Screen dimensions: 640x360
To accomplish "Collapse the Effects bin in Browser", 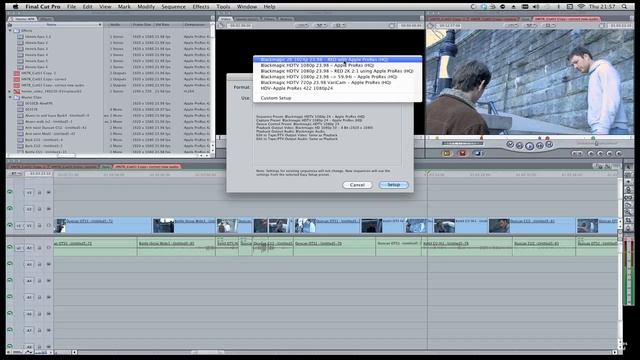I will click(x=10, y=31).
